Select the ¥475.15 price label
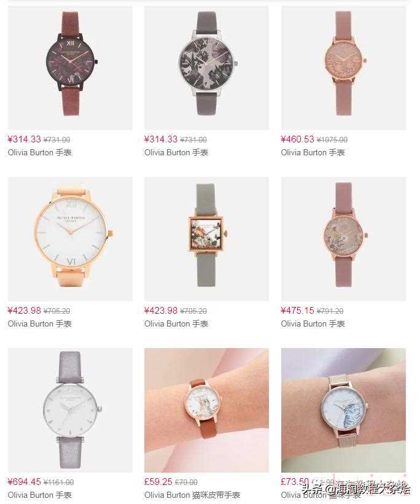This screenshot has height=504, width=420. click(x=297, y=311)
